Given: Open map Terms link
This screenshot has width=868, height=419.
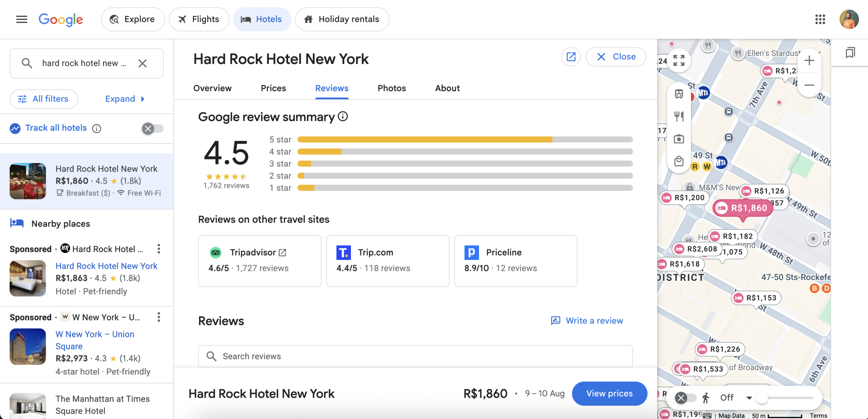Looking at the screenshot, I should pos(818,416).
